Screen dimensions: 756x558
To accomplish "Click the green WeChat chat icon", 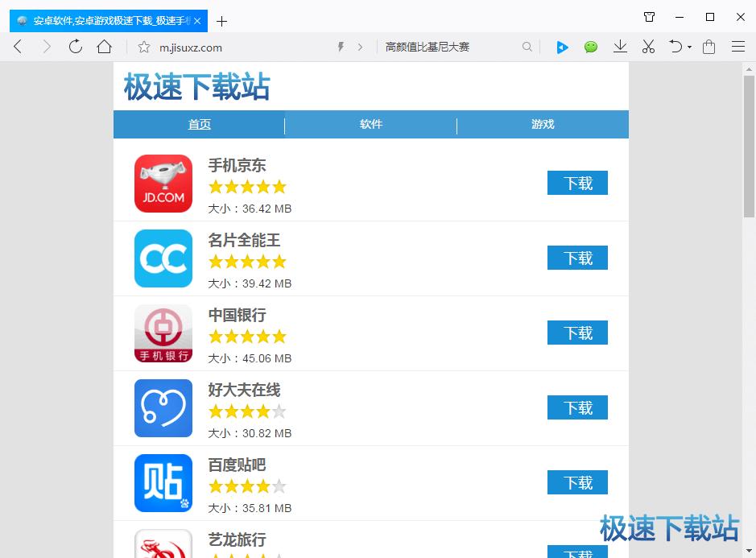I will [591, 47].
